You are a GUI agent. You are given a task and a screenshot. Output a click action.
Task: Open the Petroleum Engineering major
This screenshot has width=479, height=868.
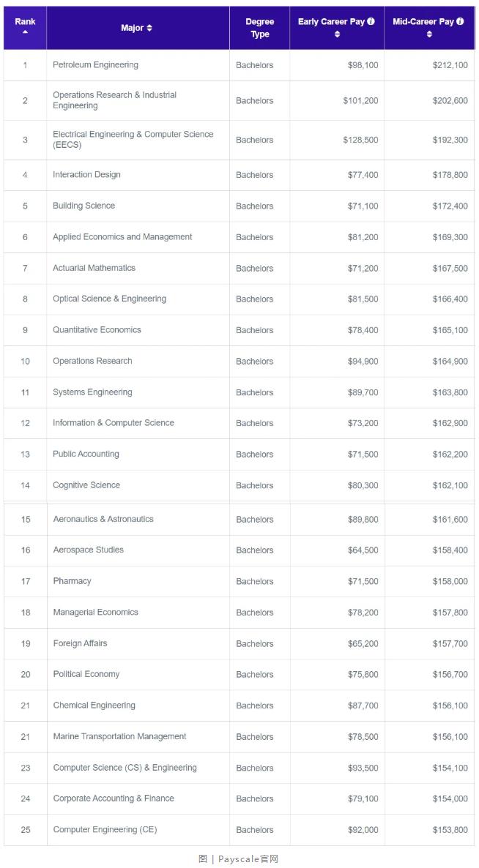pos(95,64)
